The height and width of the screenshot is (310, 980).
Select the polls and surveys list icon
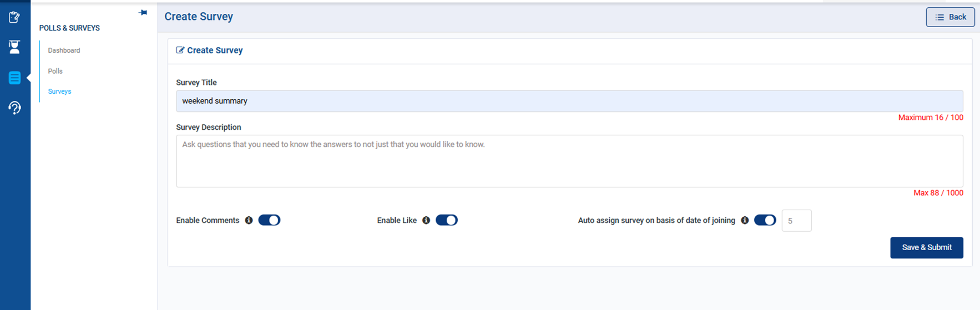(x=14, y=78)
